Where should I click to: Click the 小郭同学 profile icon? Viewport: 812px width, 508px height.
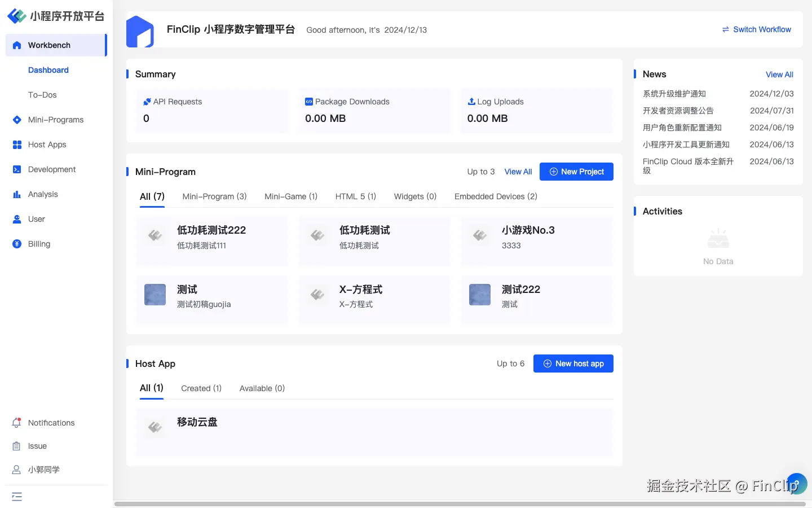(17, 470)
